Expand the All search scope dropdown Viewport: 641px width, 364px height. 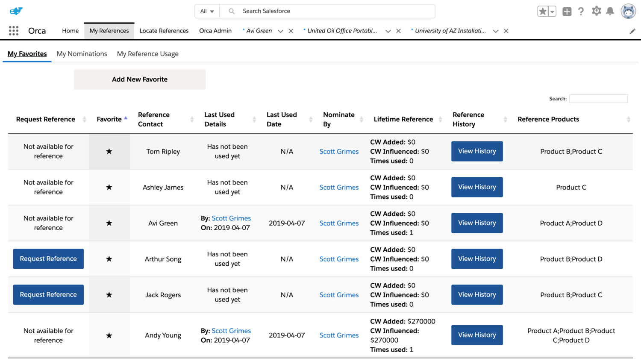click(x=207, y=11)
